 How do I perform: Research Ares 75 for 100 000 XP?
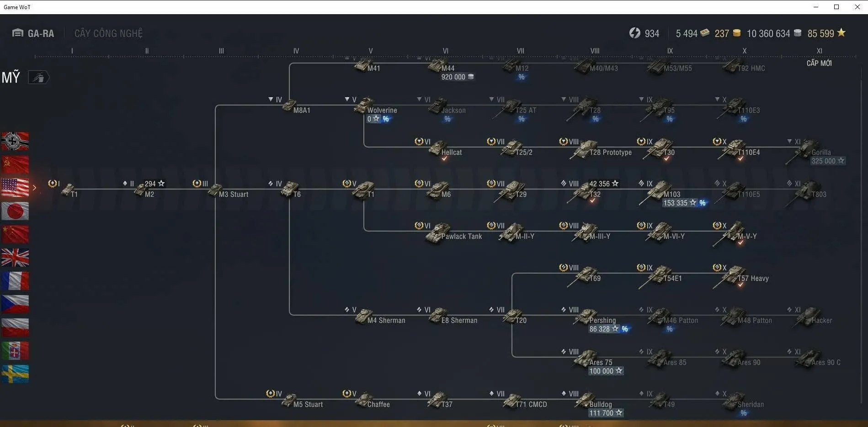pos(606,371)
